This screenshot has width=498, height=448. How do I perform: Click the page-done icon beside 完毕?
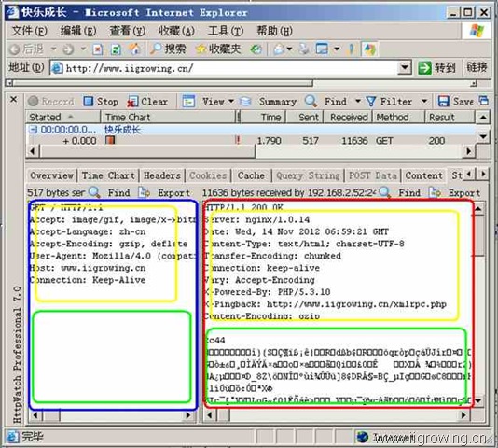point(13,437)
